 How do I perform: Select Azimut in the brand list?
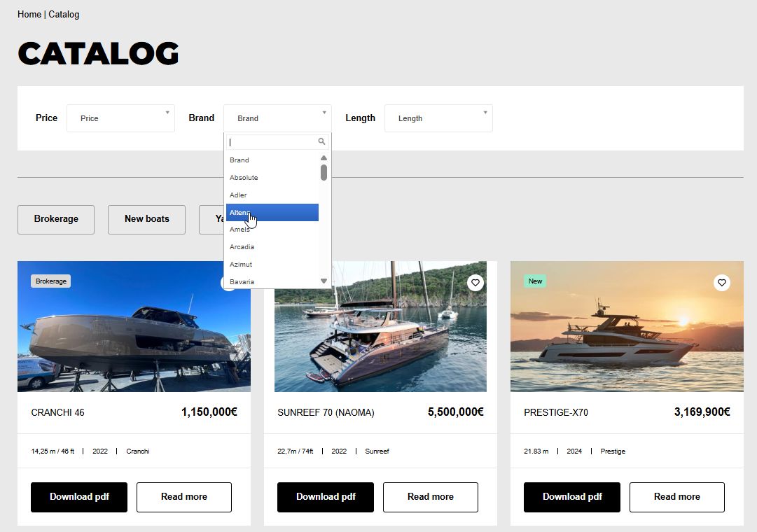241,265
